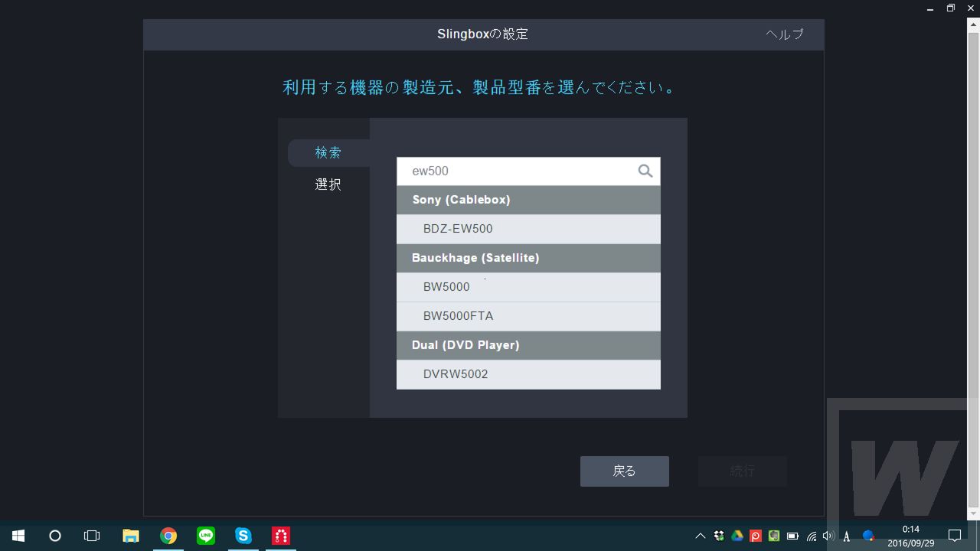
Task: Pick BW5000FTA in the list
Action: click(x=528, y=316)
